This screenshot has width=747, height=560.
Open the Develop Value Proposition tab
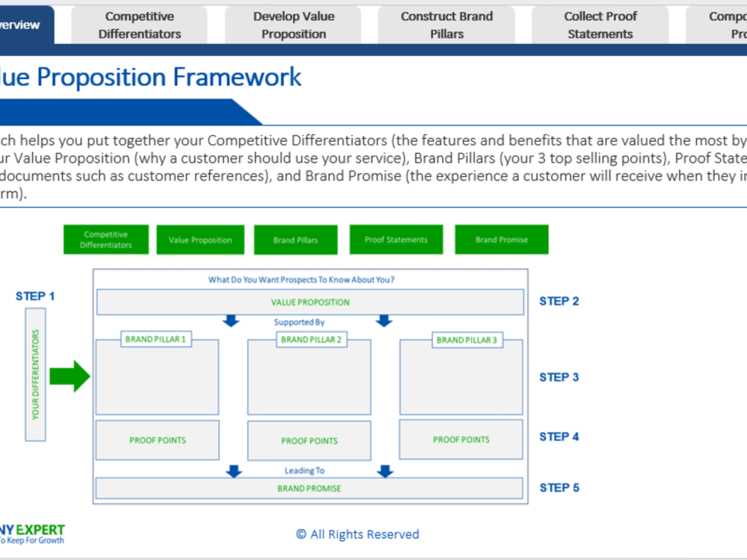tap(293, 24)
